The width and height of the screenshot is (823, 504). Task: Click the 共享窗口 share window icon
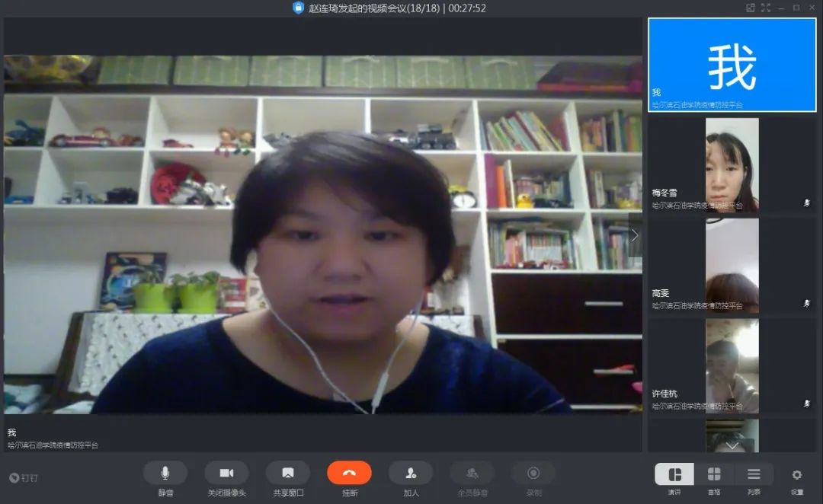click(x=288, y=473)
